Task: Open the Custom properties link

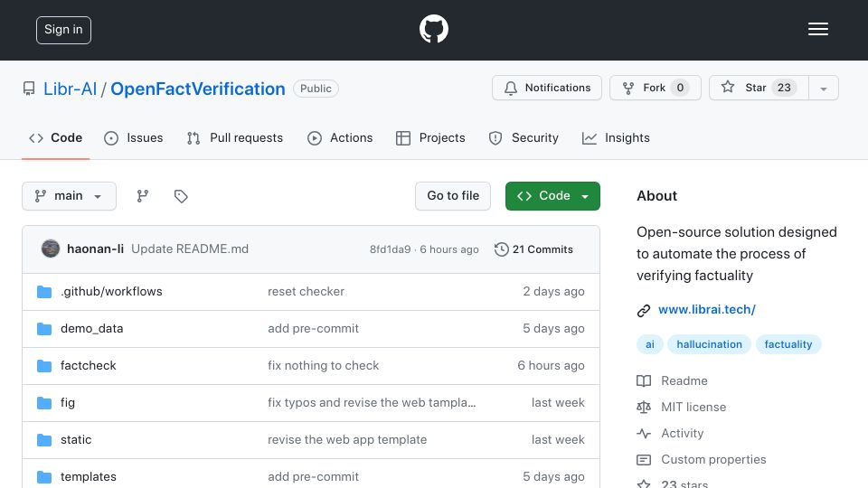Action: (713, 460)
